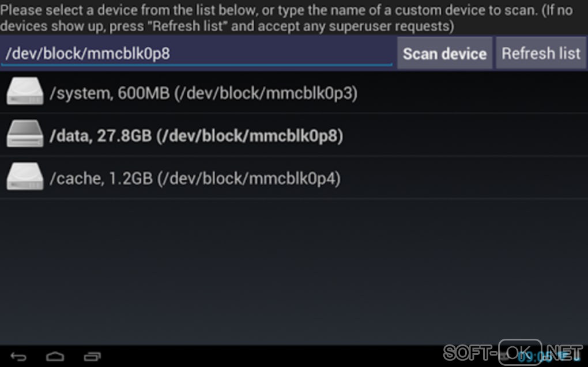Open the recent apps navigation icon

tap(92, 357)
